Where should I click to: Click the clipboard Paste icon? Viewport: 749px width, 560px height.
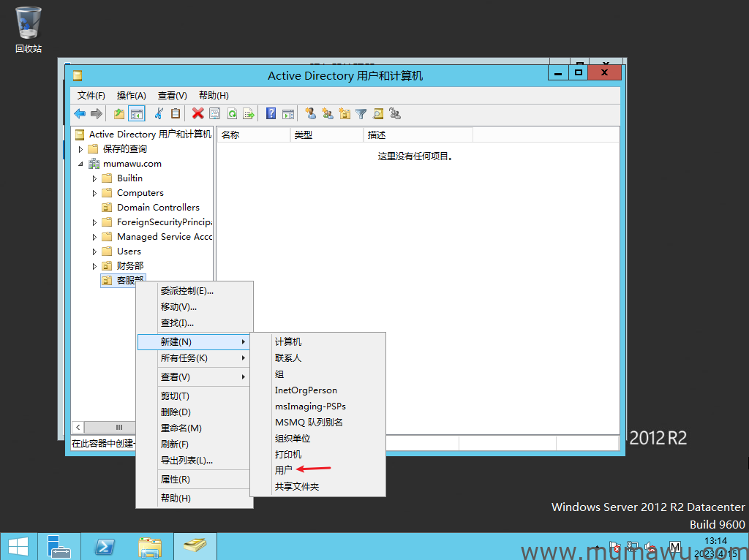(x=176, y=113)
